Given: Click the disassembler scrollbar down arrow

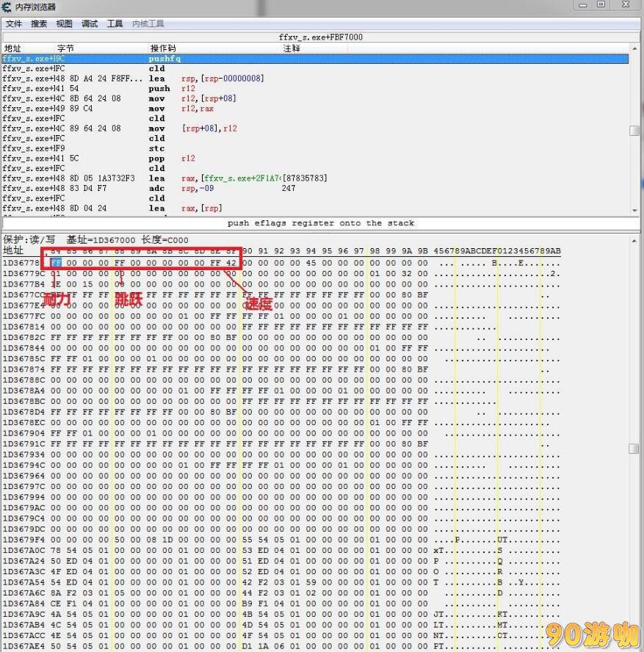Looking at the screenshot, I should click(x=634, y=211).
